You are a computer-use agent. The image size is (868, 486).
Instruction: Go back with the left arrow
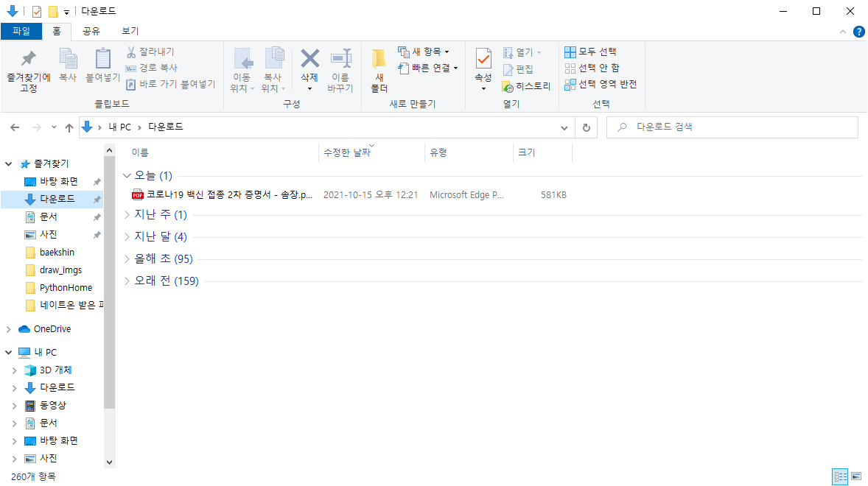(x=15, y=127)
